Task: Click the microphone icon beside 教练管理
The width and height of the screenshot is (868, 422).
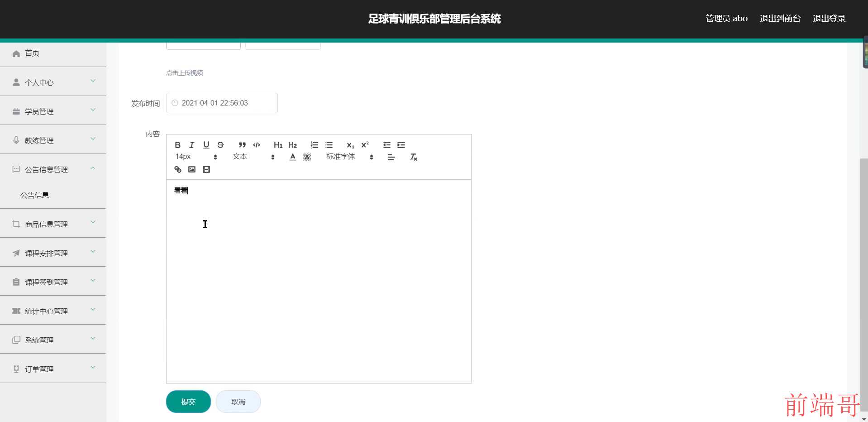Action: pos(16,140)
